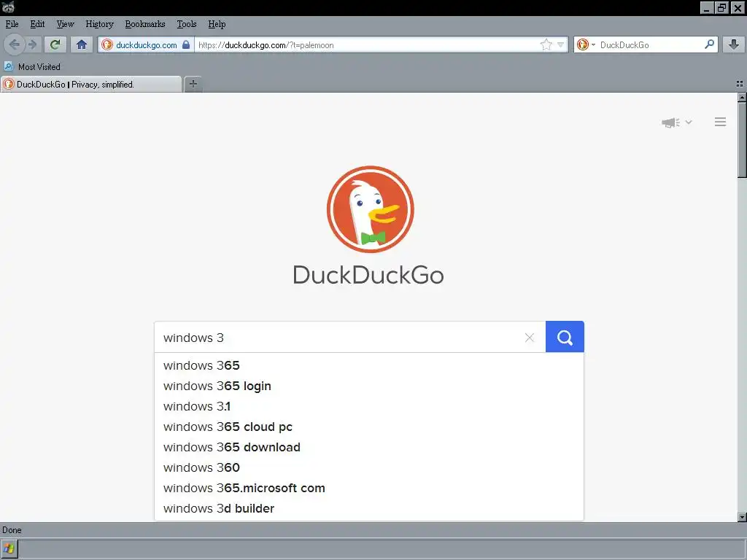Reload the page with the refresh icon
747x560 pixels.
[55, 44]
